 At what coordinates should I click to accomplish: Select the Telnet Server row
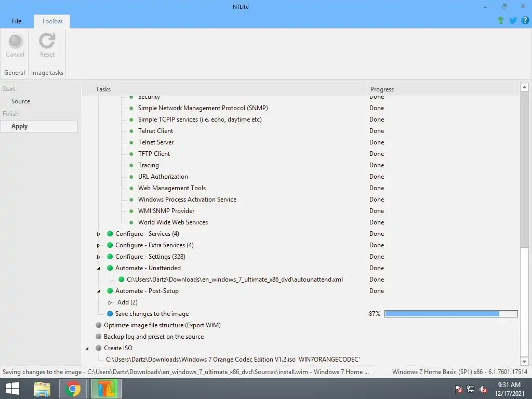[x=156, y=142]
